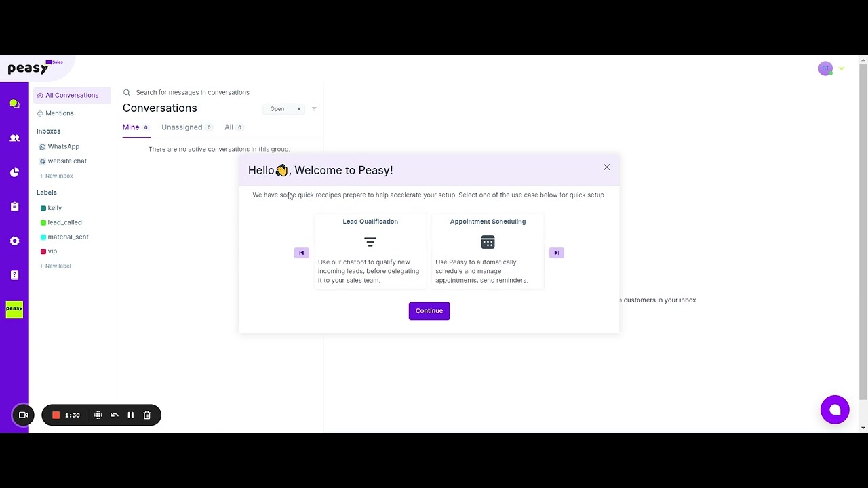Image resolution: width=868 pixels, height=488 pixels.
Task: Click the page vertical scrollbar
Action: pos(863,230)
